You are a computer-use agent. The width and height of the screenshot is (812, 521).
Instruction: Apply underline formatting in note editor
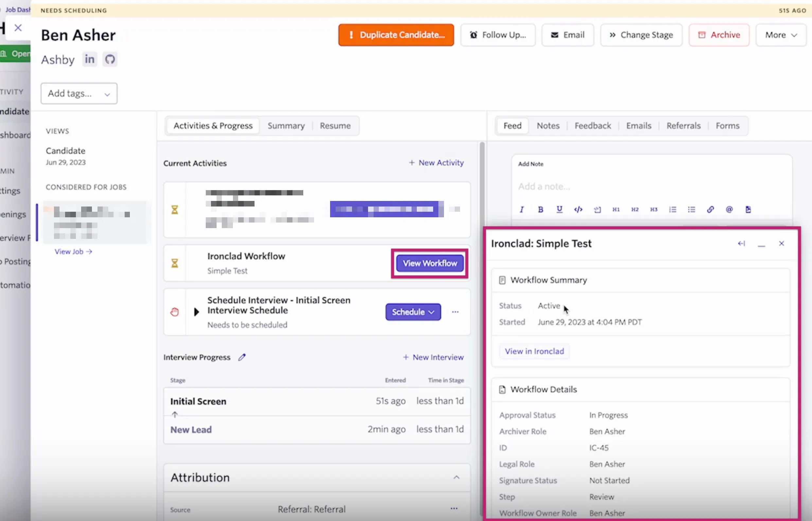click(x=559, y=210)
